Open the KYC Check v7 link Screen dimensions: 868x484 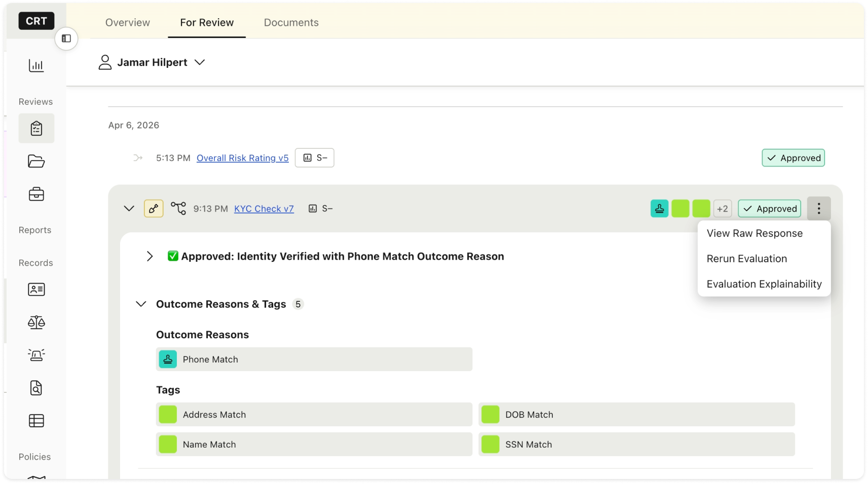coord(264,209)
